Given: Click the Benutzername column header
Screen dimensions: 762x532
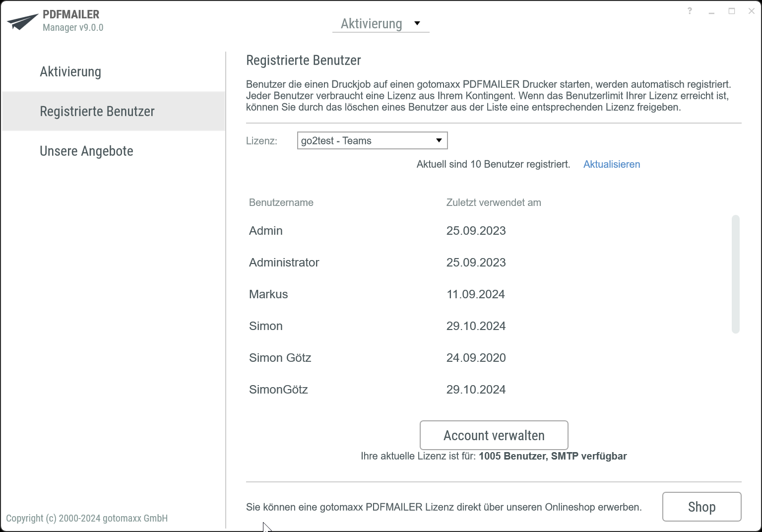Looking at the screenshot, I should pos(281,202).
